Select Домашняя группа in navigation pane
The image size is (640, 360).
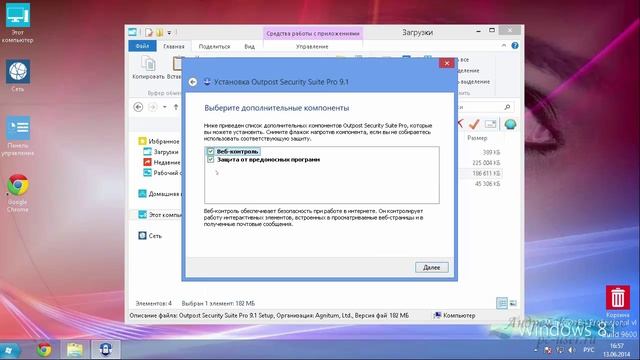coord(160,194)
